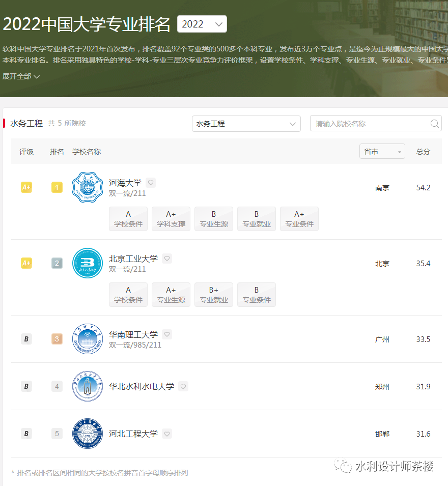This screenshot has width=448, height=486.
Task: Click the 河海大学 logo
Action: click(x=88, y=187)
